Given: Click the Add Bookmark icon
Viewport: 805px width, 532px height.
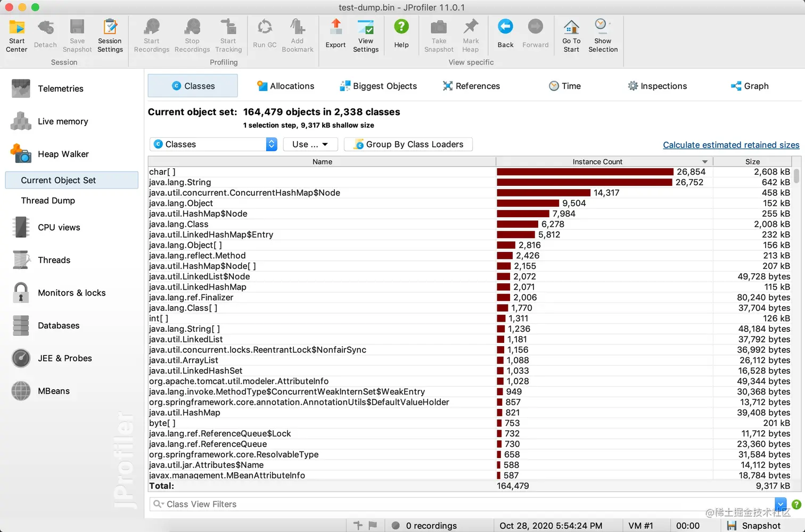Looking at the screenshot, I should coord(298,35).
